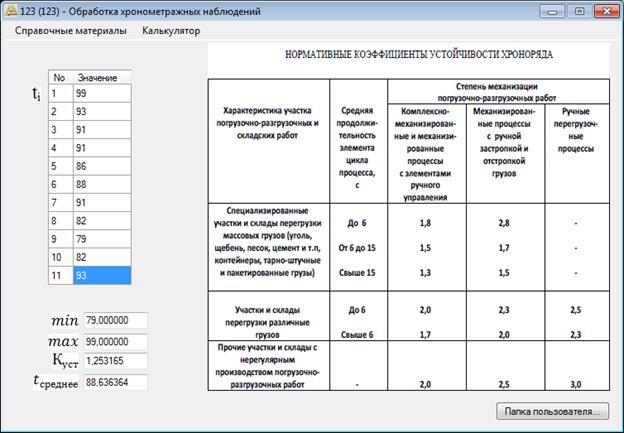Viewport: 624px width, 433px height.
Task: Select value cell 91 in row 4
Action: 102,148
